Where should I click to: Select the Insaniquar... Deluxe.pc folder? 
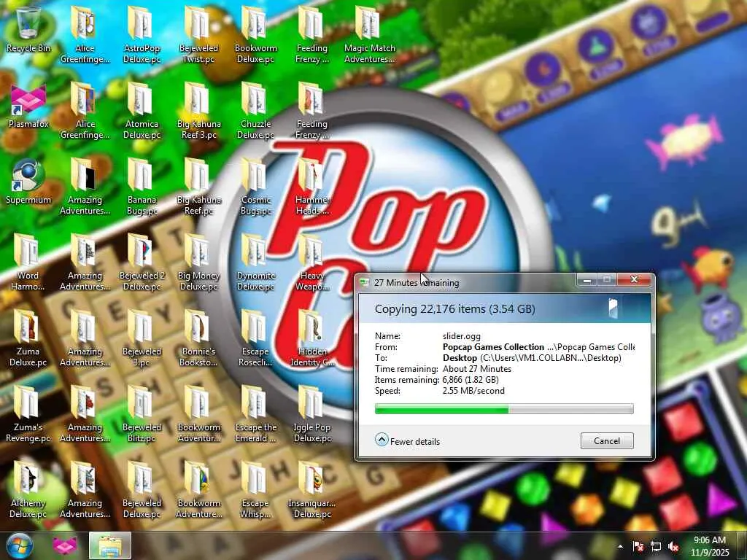point(312,489)
